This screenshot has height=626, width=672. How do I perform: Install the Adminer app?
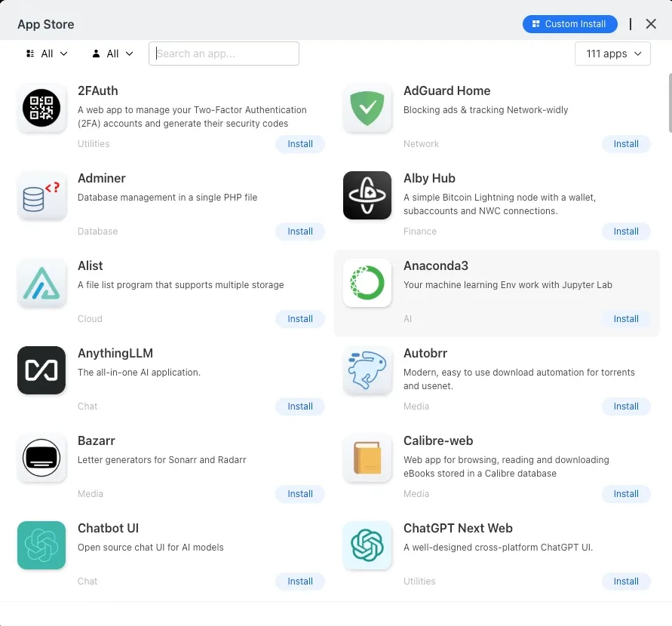pyautogui.click(x=300, y=232)
